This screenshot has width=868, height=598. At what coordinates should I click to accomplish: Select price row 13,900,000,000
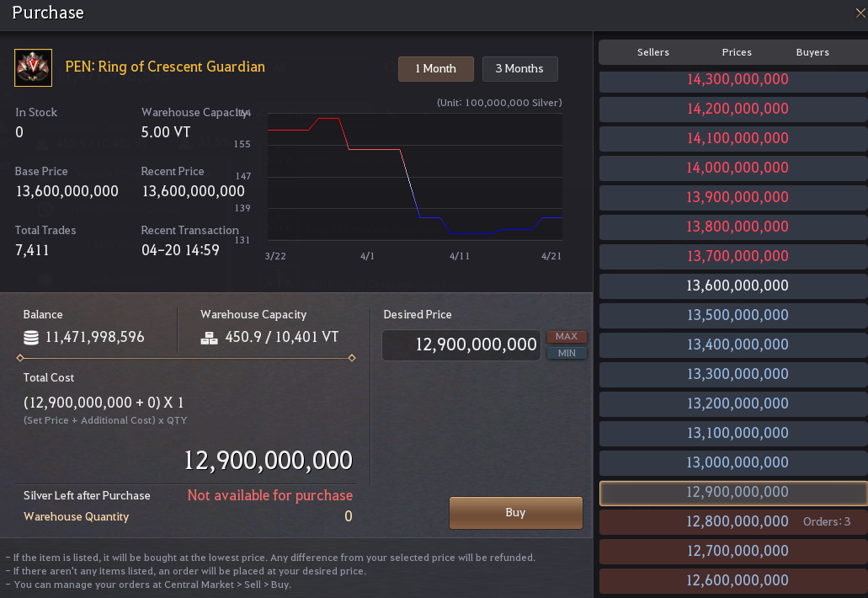pos(733,198)
